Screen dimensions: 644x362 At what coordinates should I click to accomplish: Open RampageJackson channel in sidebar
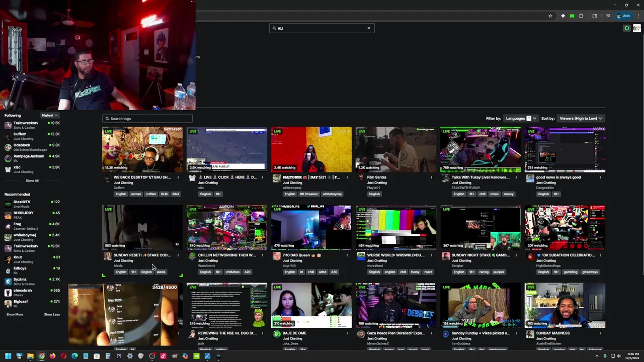[32, 158]
